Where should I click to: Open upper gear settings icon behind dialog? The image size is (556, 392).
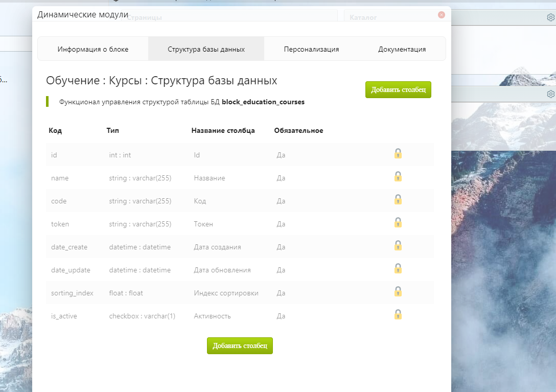pyautogui.click(x=551, y=17)
